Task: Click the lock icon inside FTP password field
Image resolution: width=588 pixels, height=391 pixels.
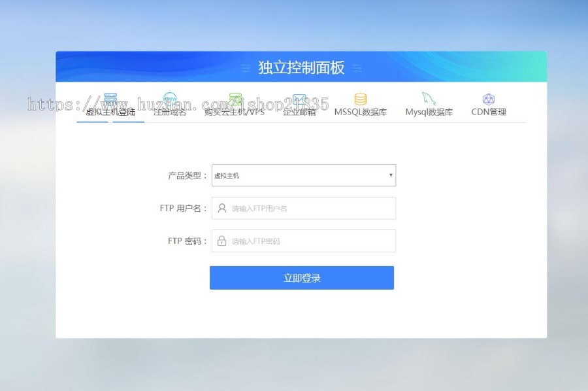Action: click(222, 241)
